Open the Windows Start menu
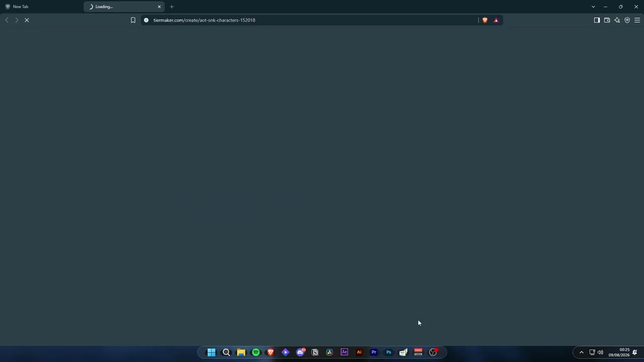Viewport: 644px width, 362px height. point(211,352)
